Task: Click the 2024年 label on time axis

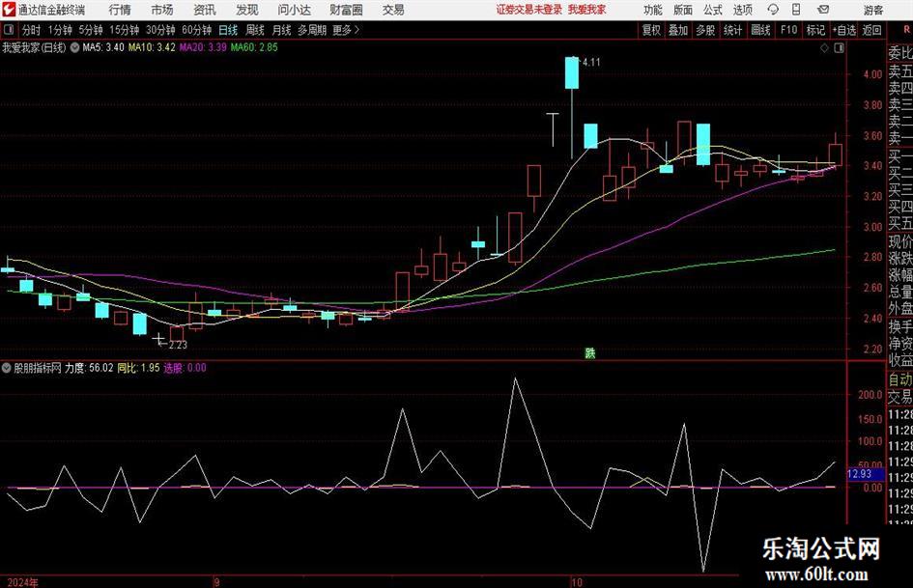Action: pos(23,582)
